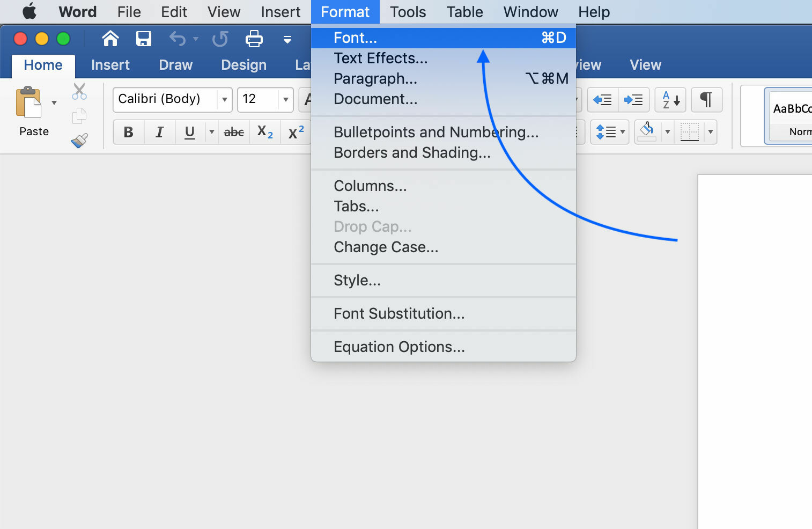
Task: Click the font size 12 field
Action: 258,99
